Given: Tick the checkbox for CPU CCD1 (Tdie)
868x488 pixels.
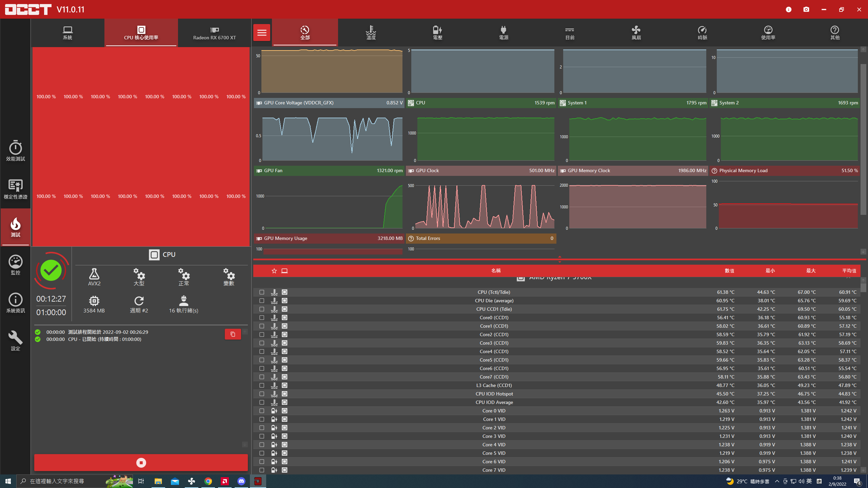Looking at the screenshot, I should pos(262,309).
